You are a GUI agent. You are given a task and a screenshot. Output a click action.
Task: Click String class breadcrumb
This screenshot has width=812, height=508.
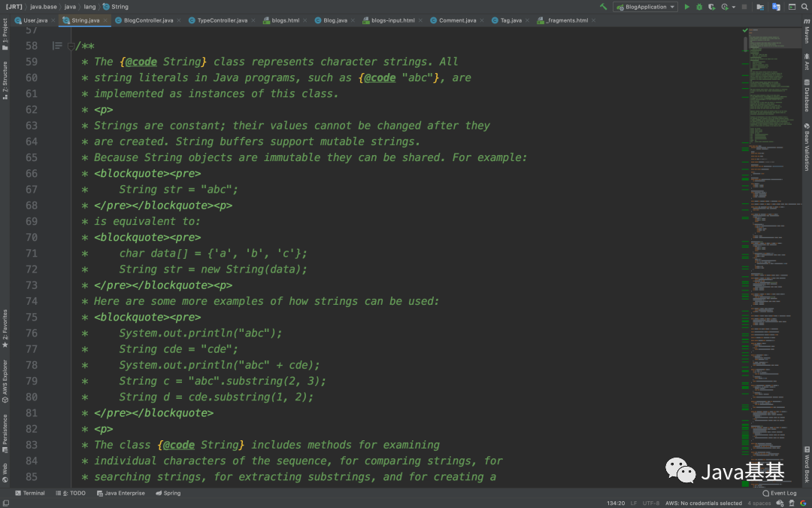click(x=116, y=7)
